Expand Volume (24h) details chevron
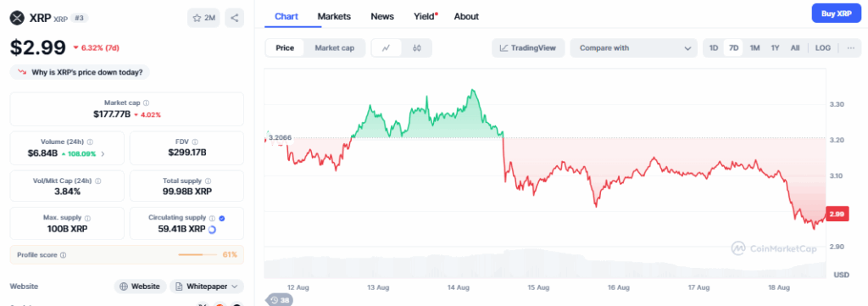Image resolution: width=868 pixels, height=306 pixels. click(x=102, y=153)
